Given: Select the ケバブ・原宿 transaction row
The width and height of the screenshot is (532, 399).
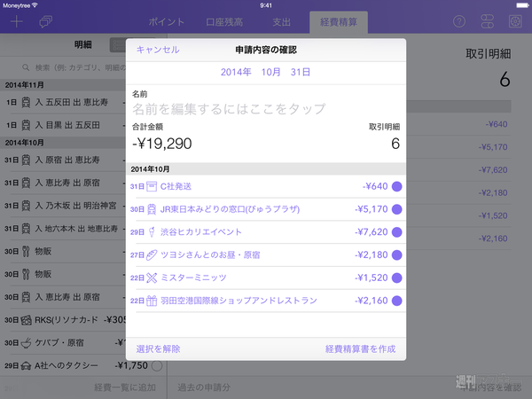Looking at the screenshot, I should 65,343.
